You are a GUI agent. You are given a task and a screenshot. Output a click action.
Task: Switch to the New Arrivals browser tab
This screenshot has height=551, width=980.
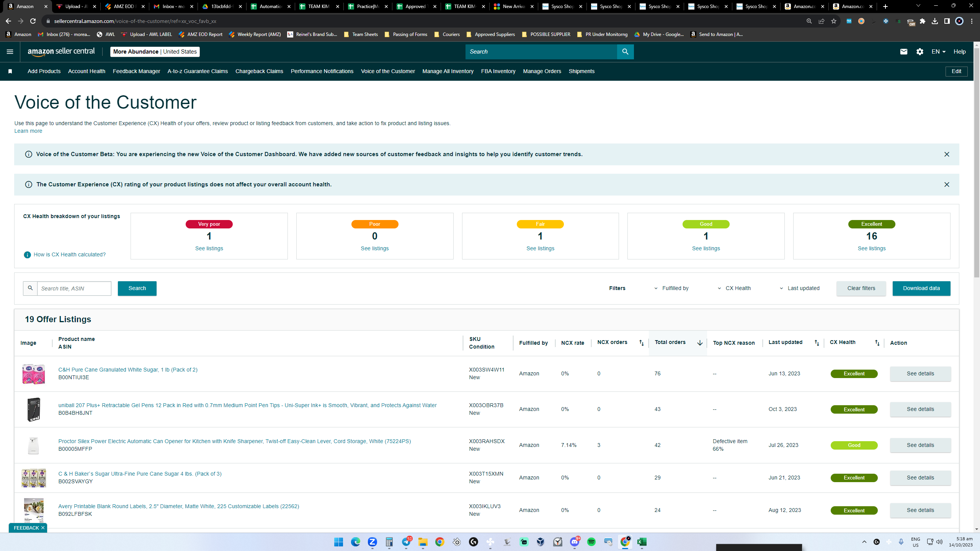coord(513,7)
